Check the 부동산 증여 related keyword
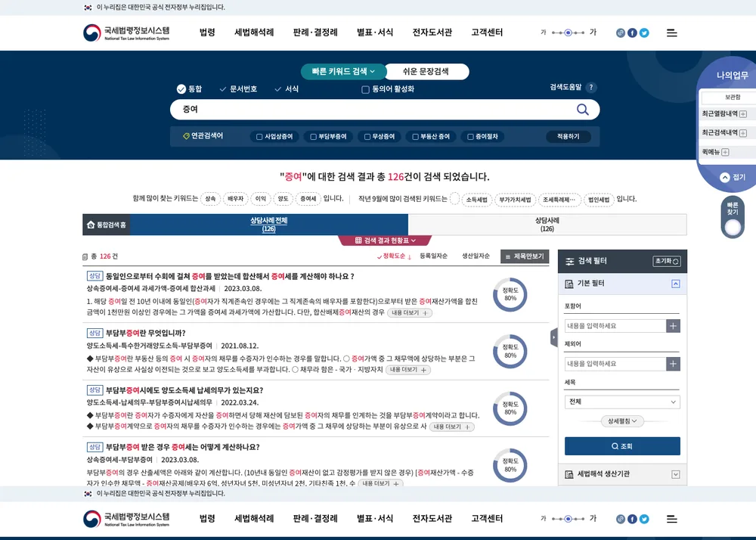Image resolution: width=756 pixels, height=540 pixels. [415, 137]
